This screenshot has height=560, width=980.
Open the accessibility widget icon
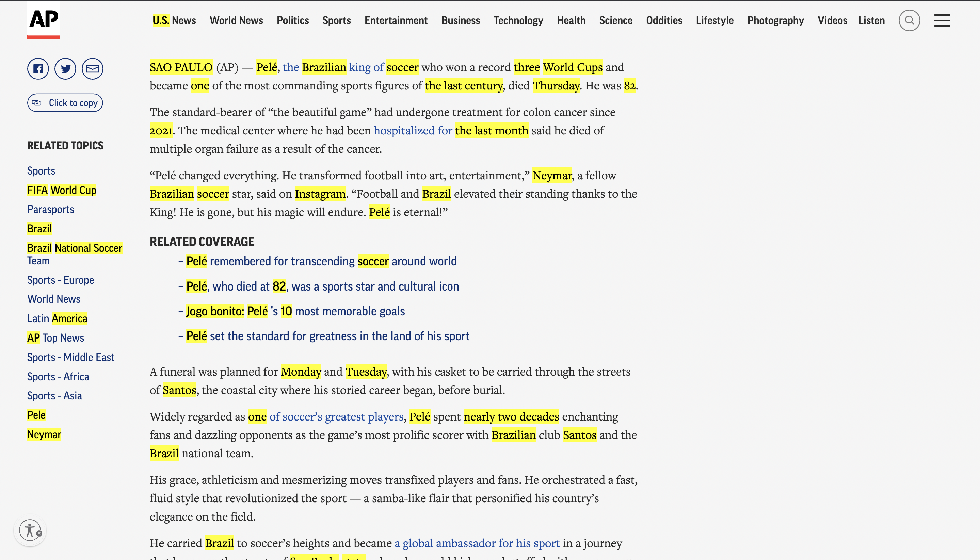[30, 530]
